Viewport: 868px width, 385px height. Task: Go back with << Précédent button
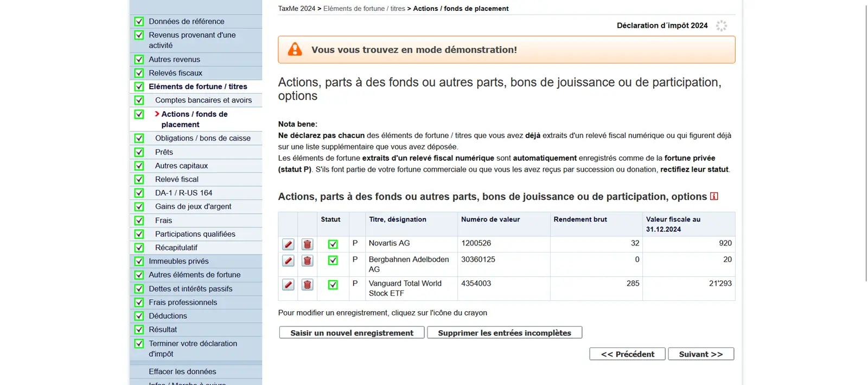(628, 354)
